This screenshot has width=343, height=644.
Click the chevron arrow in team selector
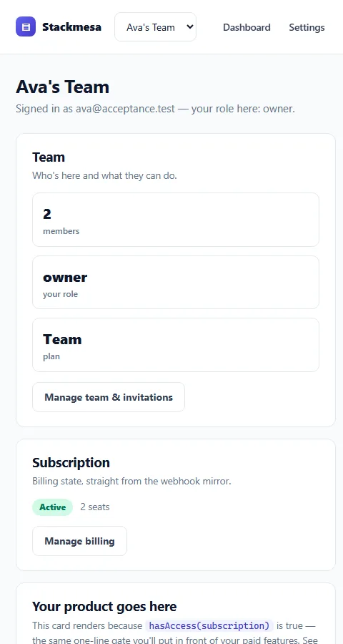[x=189, y=26]
